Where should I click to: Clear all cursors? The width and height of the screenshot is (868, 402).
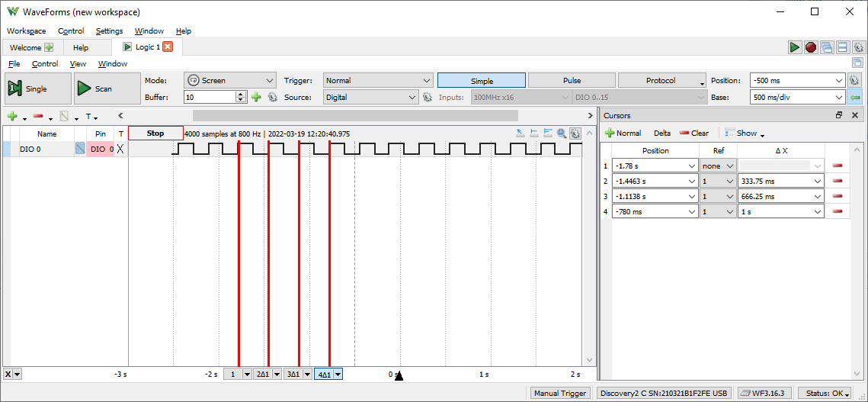694,133
